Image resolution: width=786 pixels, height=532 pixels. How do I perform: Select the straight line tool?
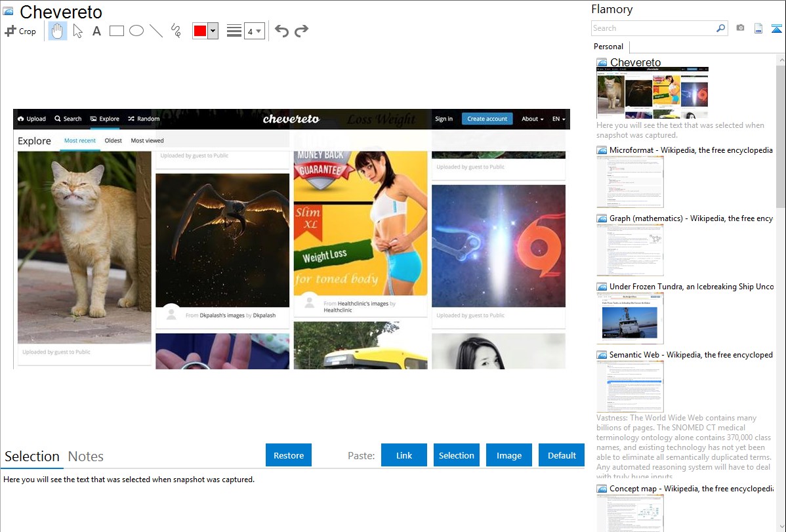(156, 31)
